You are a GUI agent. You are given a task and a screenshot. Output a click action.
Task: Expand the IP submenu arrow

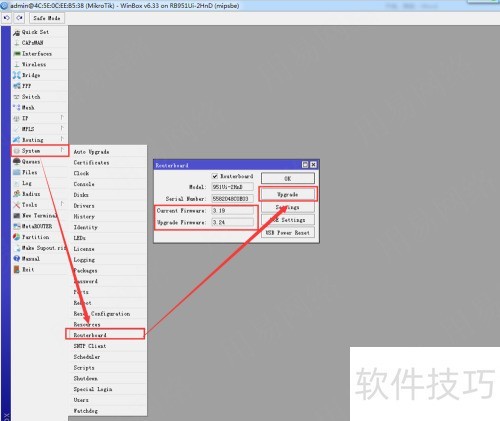point(62,117)
